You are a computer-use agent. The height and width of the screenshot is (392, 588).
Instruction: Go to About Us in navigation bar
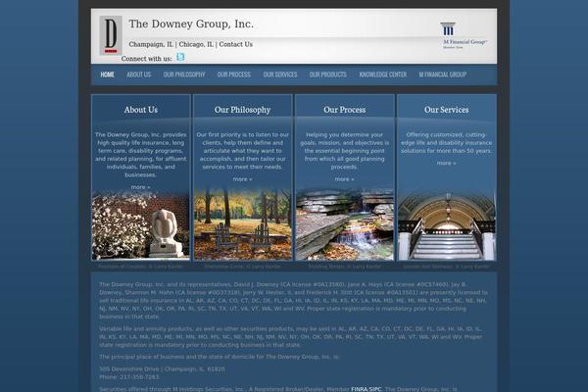tap(139, 74)
